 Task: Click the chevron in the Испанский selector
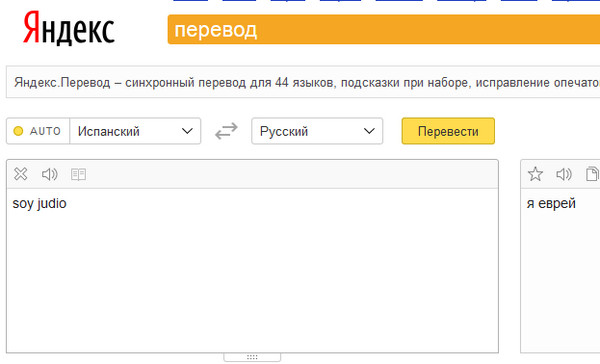[187, 131]
